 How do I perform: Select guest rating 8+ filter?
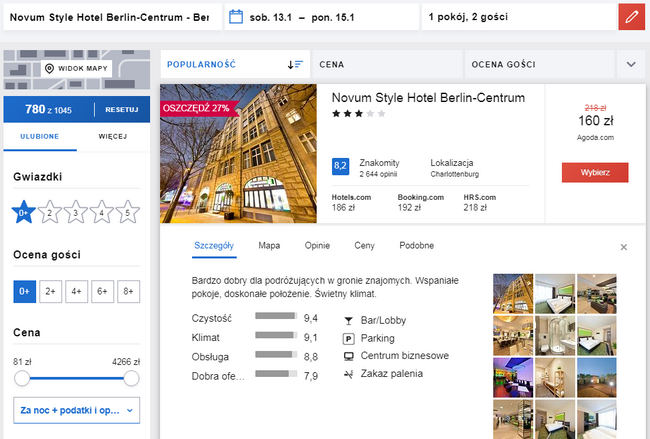click(129, 291)
